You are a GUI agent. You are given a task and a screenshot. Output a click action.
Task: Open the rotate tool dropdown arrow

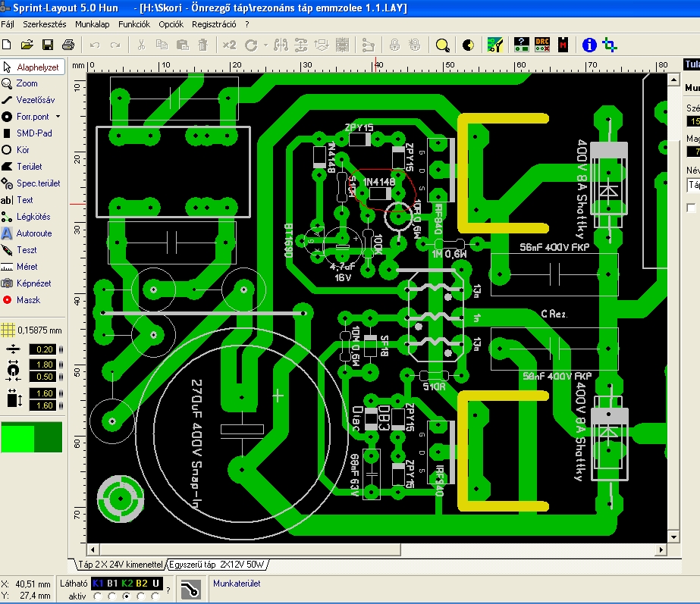coord(265,45)
